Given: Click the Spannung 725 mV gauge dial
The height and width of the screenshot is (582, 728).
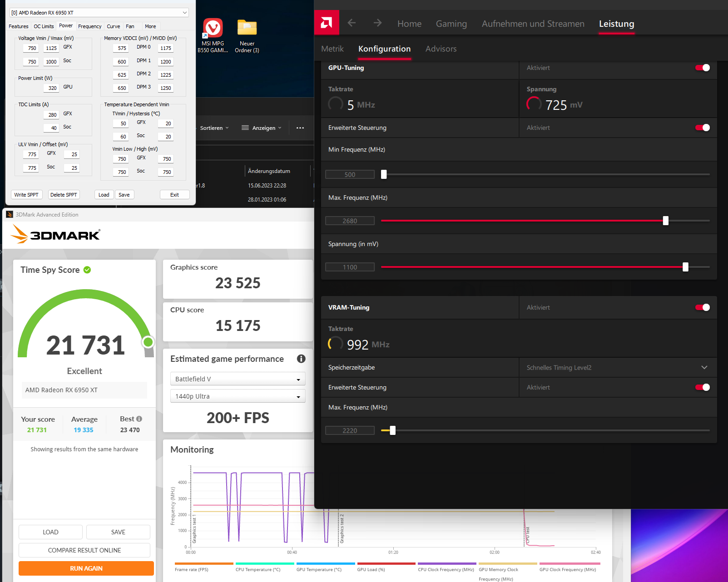Looking at the screenshot, I should coord(534,104).
